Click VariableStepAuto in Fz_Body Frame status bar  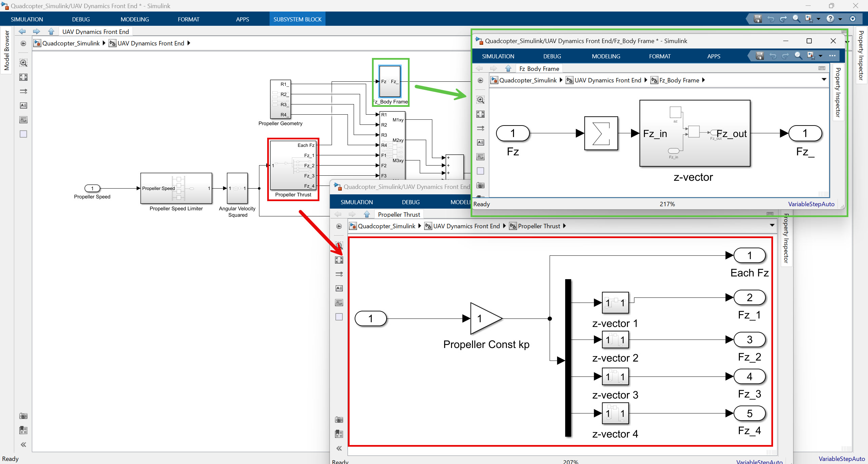(811, 204)
